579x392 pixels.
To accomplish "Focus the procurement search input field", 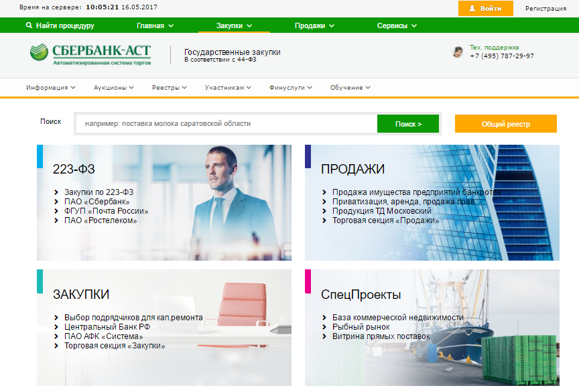I will (226, 124).
